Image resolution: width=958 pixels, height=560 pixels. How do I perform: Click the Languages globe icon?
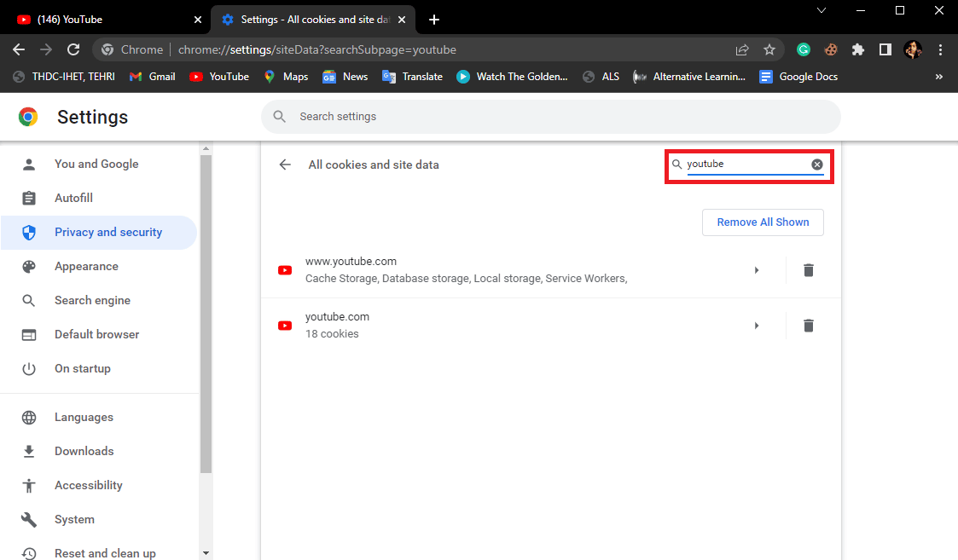click(x=29, y=418)
